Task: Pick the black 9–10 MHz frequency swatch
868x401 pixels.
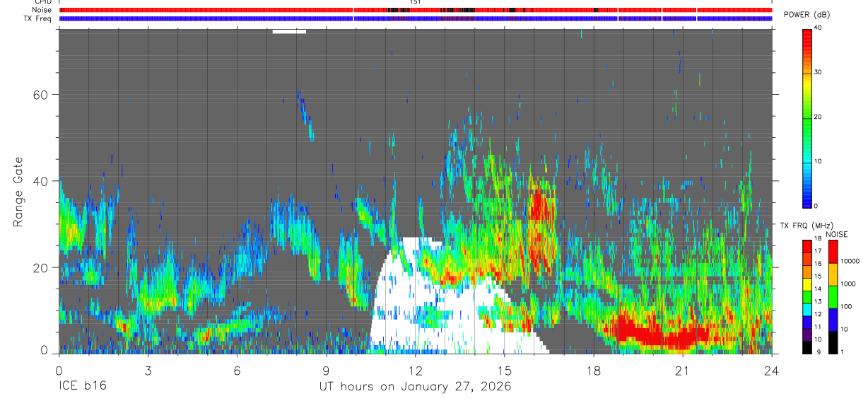Action: click(x=807, y=347)
